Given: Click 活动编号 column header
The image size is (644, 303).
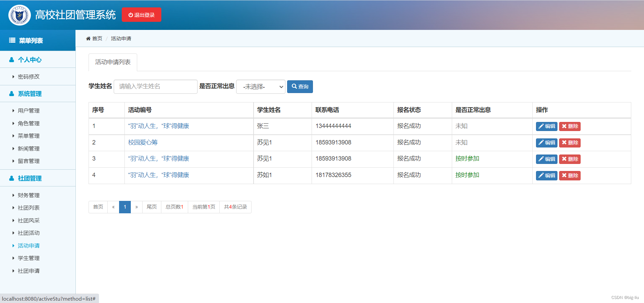Looking at the screenshot, I should [x=140, y=110].
